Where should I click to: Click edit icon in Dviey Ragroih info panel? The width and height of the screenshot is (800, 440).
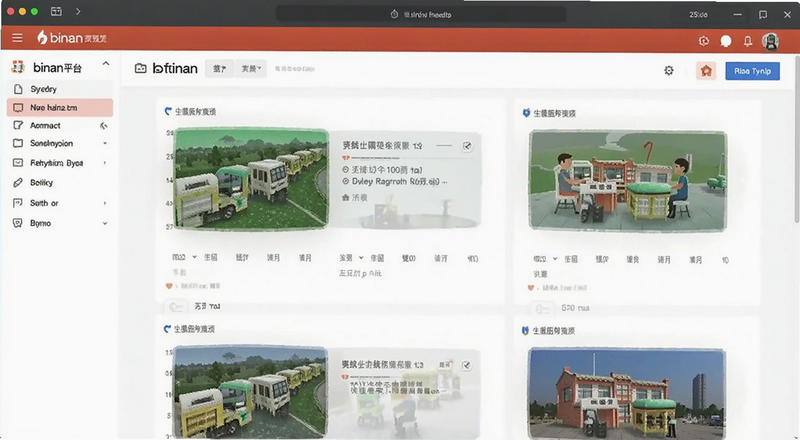click(x=467, y=146)
